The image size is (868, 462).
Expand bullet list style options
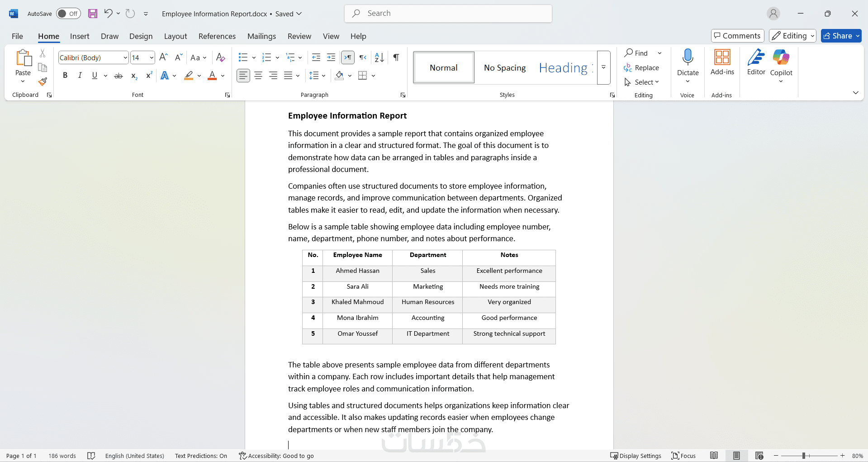click(x=254, y=57)
